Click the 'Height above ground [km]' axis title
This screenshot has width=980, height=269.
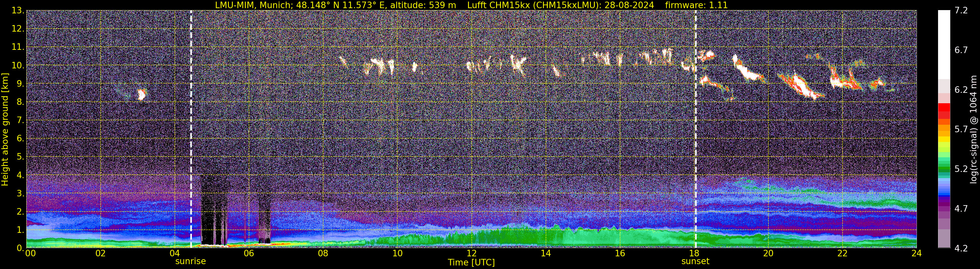pos(5,129)
